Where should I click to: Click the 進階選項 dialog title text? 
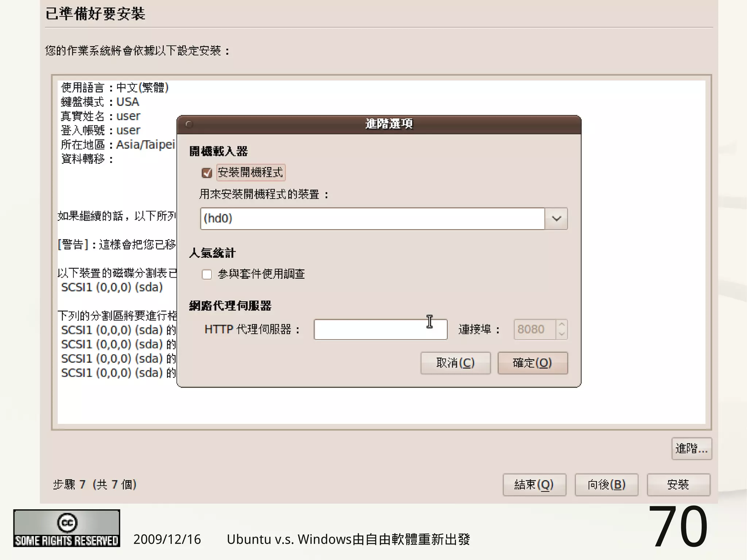point(389,124)
